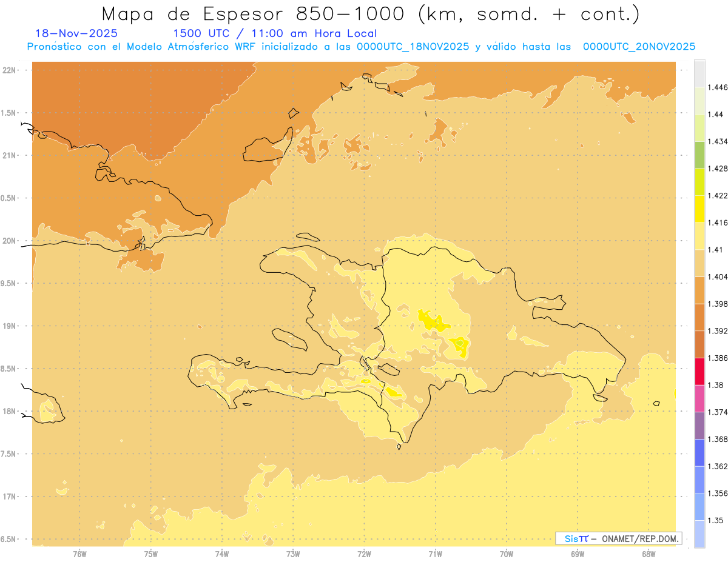Viewport: 728px width, 562px height.
Task: Click the longitude label '73W'
Action: click(x=293, y=554)
